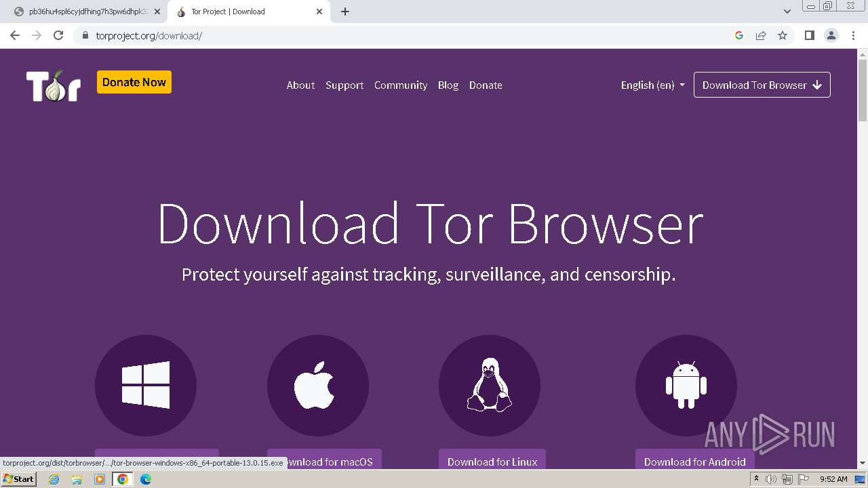868x488 pixels.
Task: Go back with the browser back arrow
Action: pyautogui.click(x=15, y=35)
